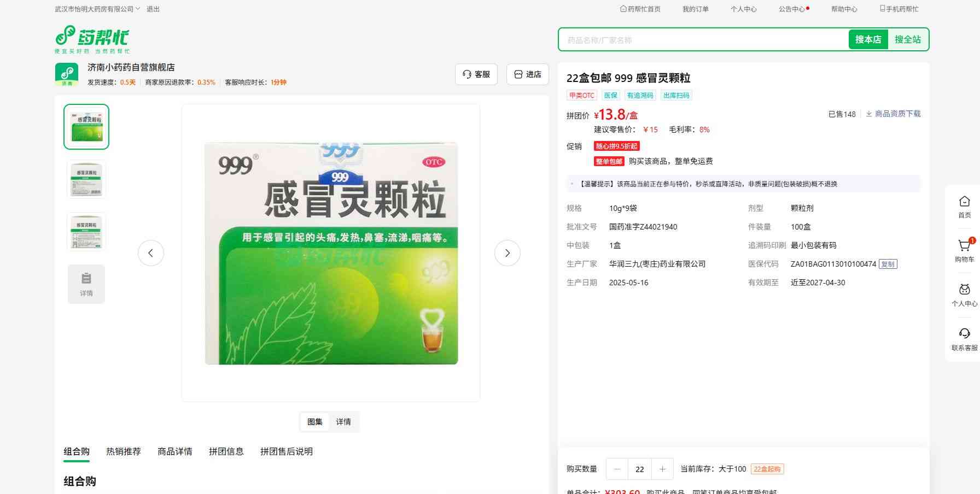Show next product image with right arrow
Image resolution: width=980 pixels, height=494 pixels.
(x=507, y=253)
